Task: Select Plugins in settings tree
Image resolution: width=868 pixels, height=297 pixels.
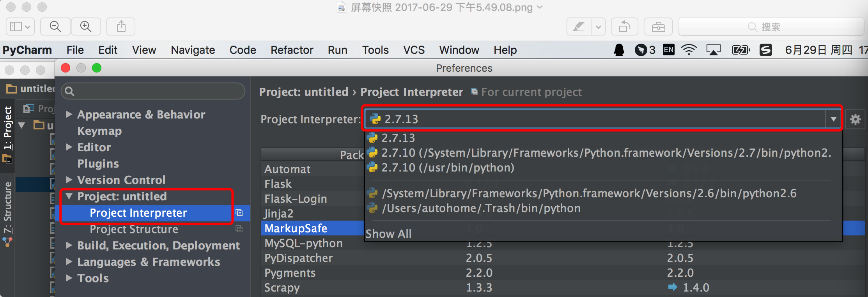Action: coord(98,163)
